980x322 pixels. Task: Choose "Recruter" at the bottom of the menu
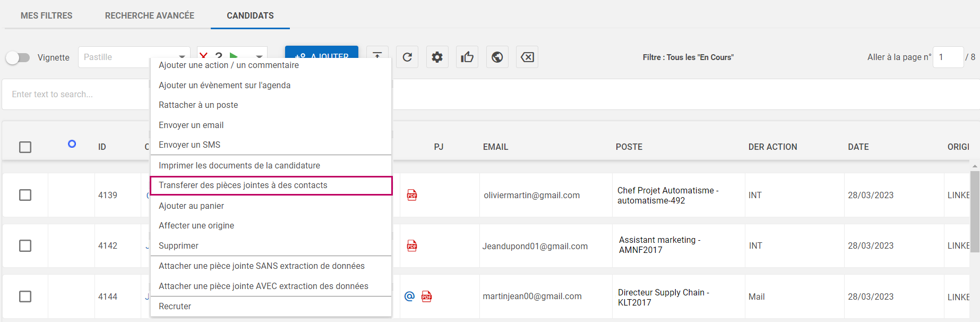[x=175, y=306]
